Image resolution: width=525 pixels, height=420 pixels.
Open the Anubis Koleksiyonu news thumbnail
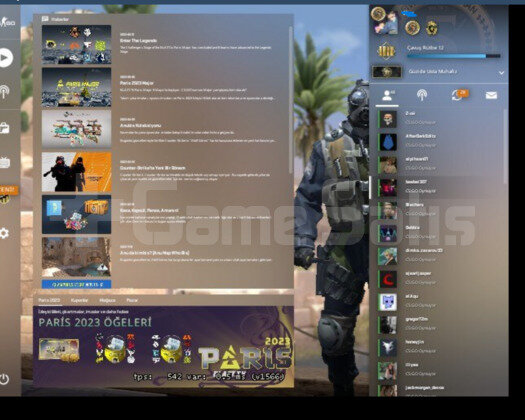pos(76,129)
